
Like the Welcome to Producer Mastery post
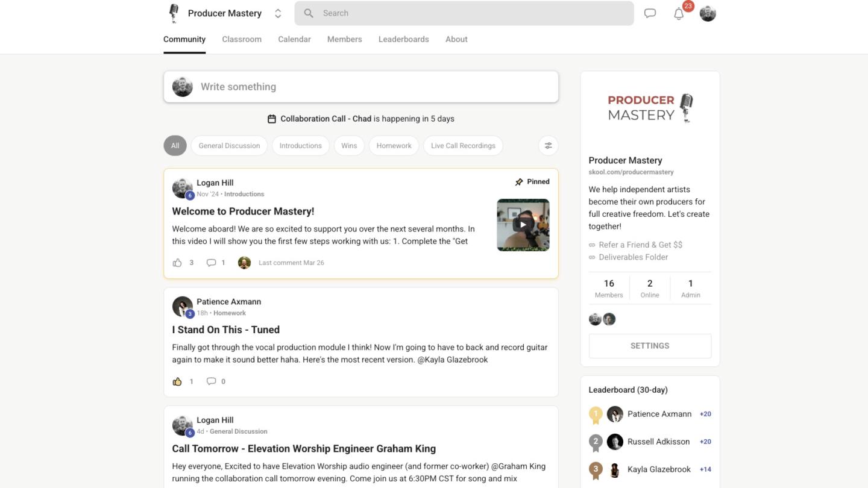[177, 263]
